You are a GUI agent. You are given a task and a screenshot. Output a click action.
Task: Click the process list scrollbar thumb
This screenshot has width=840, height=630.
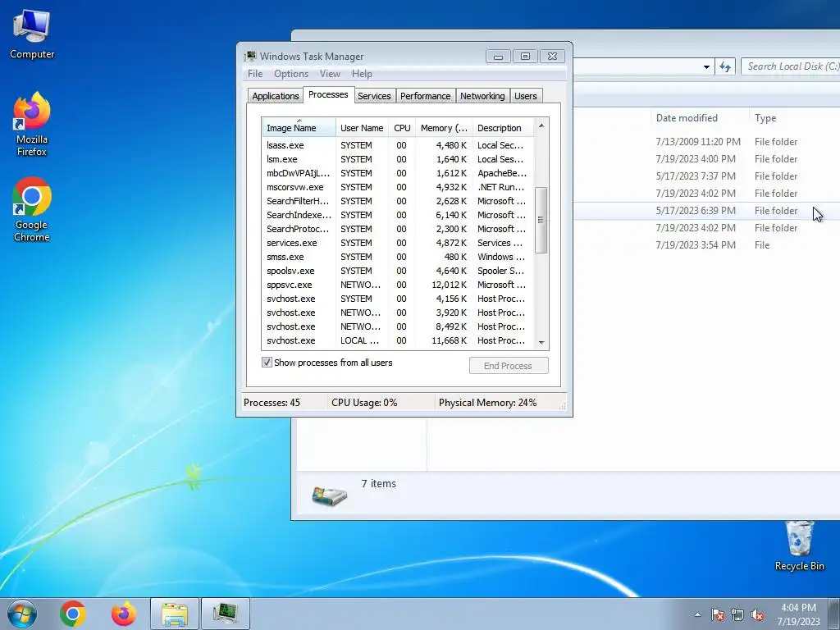(x=541, y=220)
